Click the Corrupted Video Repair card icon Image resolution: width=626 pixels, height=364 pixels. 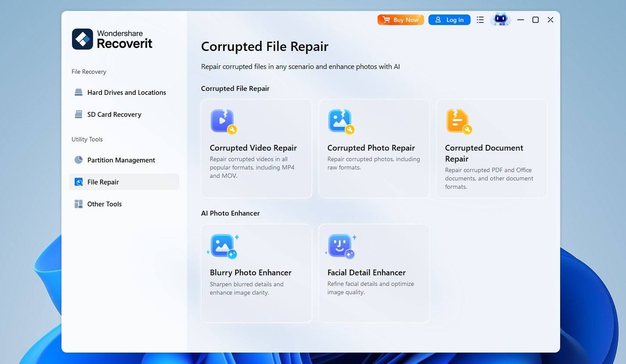[223, 122]
